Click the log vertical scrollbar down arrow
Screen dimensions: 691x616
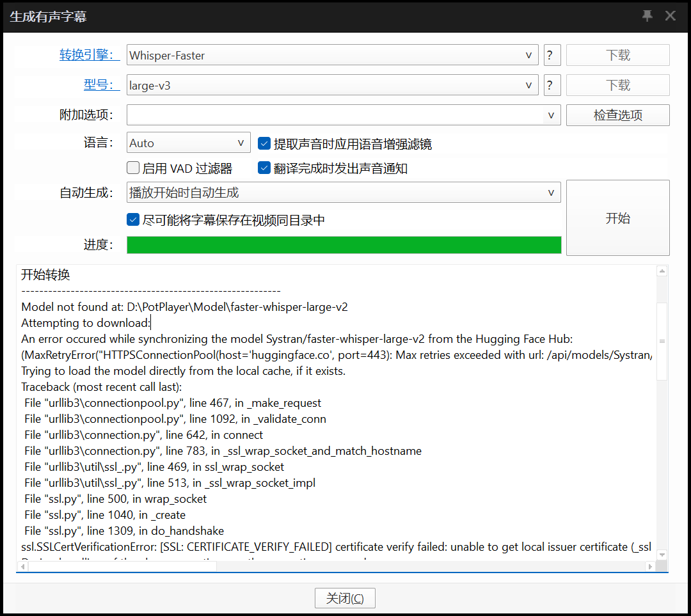[x=662, y=555]
